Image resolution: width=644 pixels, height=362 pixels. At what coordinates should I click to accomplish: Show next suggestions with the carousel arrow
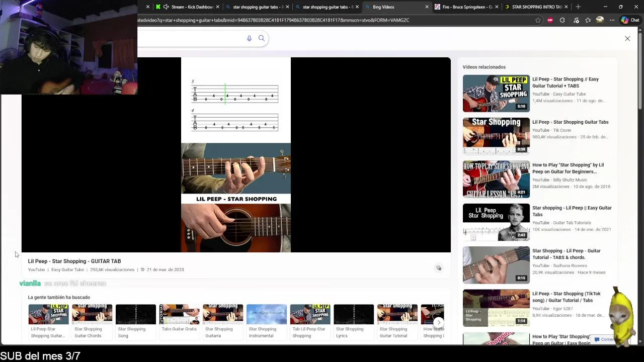[x=439, y=322]
